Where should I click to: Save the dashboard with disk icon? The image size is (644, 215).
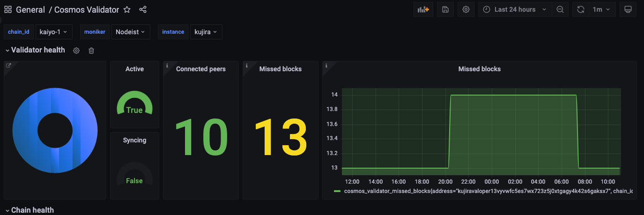pos(445,9)
